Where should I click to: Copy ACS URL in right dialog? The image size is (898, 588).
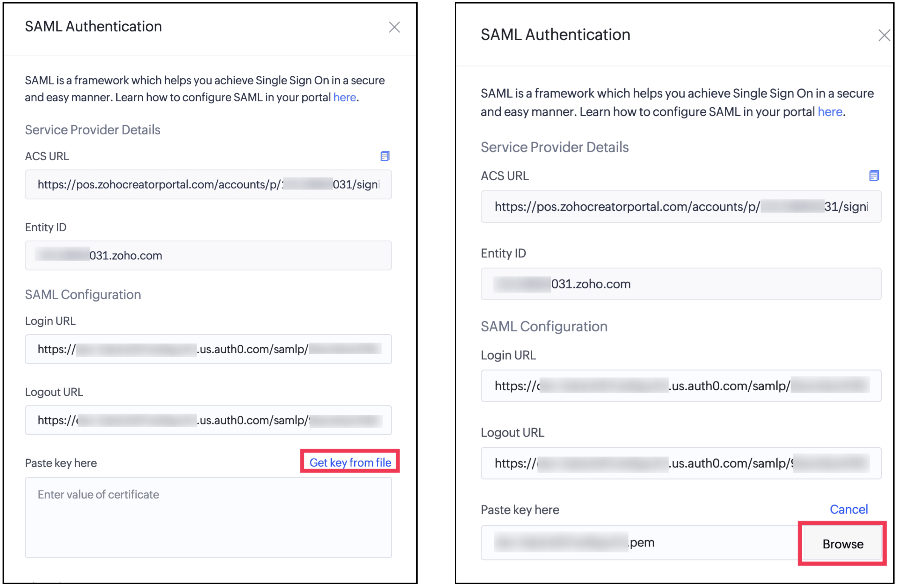[x=874, y=176]
